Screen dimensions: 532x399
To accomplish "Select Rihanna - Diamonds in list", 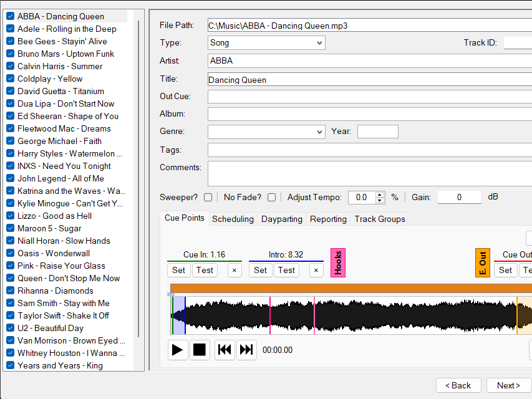I will 56,291.
